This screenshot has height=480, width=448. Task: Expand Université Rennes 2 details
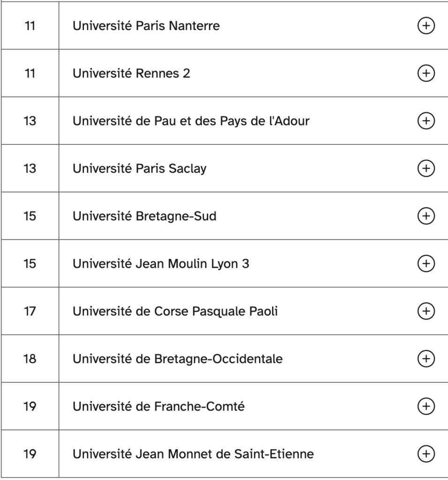point(426,73)
